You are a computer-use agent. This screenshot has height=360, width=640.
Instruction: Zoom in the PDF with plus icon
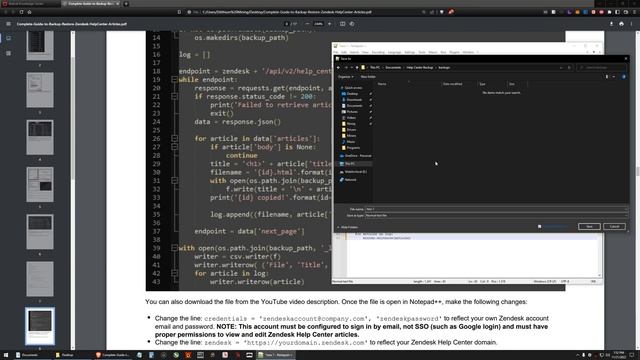point(329,24)
